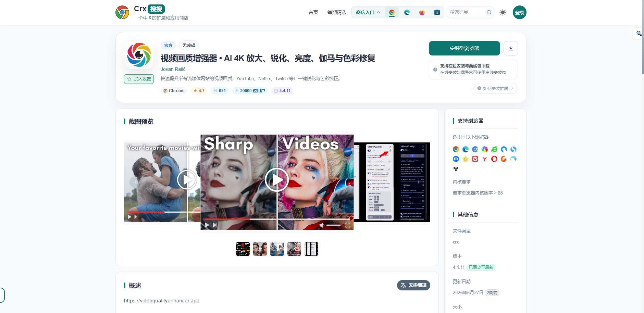Image resolution: width=644 pixels, height=313 pixels.
Task: Click the Crx搜搜 site logo
Action: (x=152, y=12)
